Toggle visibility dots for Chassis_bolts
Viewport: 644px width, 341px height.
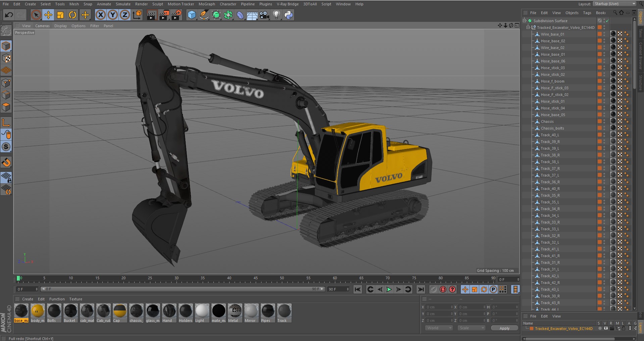[x=604, y=128]
